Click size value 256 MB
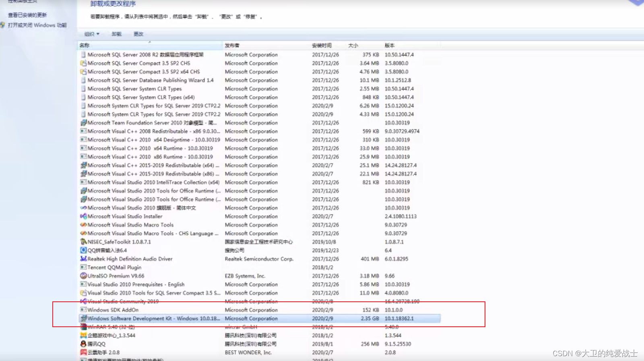 point(370,344)
